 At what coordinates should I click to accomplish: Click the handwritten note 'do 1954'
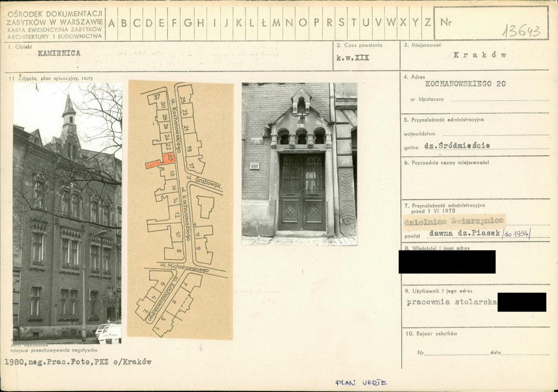click(x=517, y=234)
